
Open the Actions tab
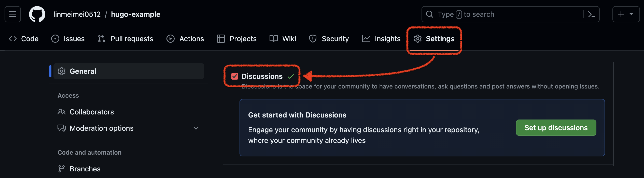point(185,39)
